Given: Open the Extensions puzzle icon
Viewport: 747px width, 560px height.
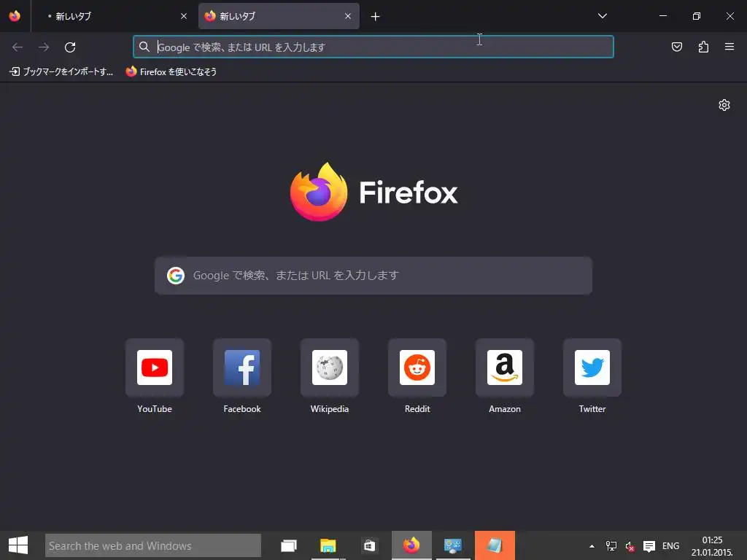Looking at the screenshot, I should pos(703,47).
